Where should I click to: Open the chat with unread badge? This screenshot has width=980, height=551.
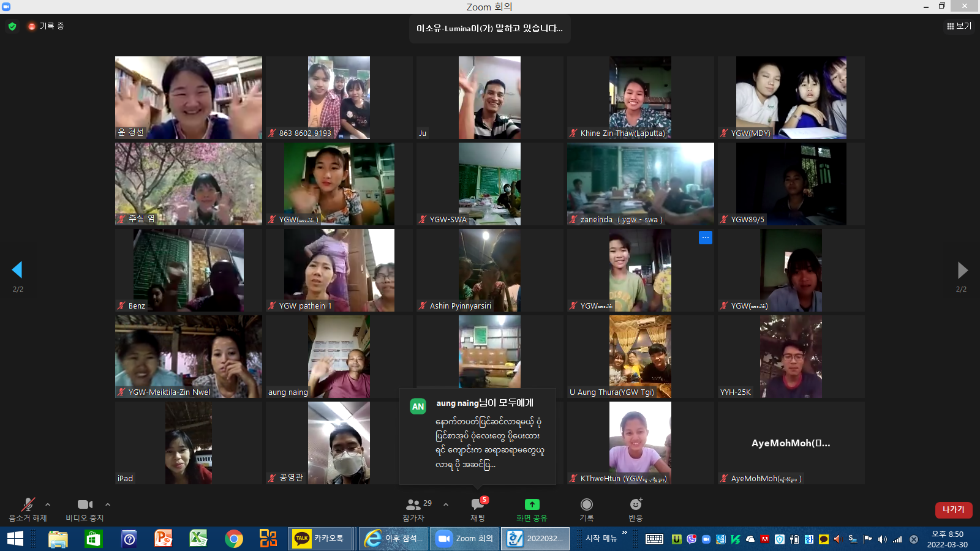coord(478,504)
